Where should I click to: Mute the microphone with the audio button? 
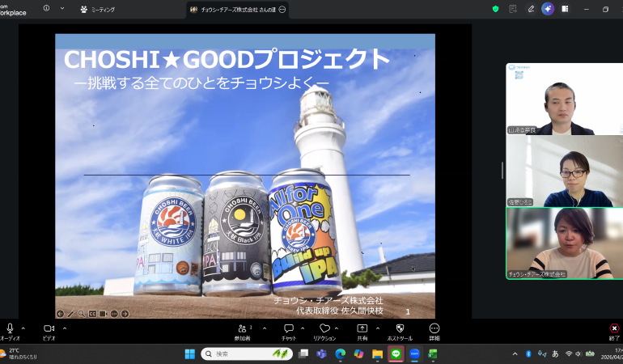11,328
